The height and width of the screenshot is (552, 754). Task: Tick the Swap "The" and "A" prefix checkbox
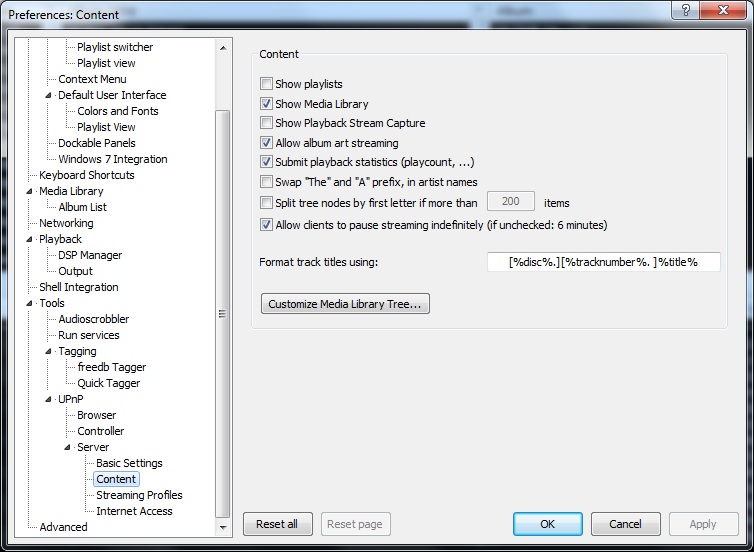point(267,182)
